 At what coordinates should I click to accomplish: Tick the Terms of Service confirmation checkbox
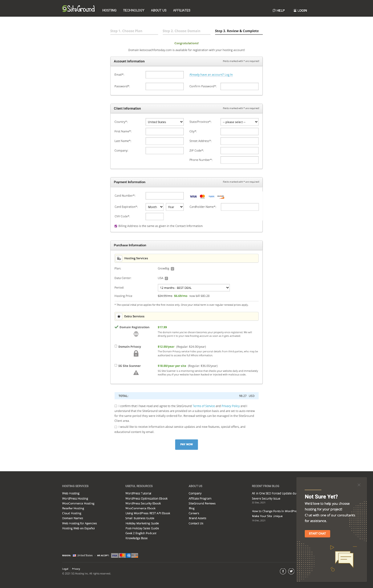point(116,406)
